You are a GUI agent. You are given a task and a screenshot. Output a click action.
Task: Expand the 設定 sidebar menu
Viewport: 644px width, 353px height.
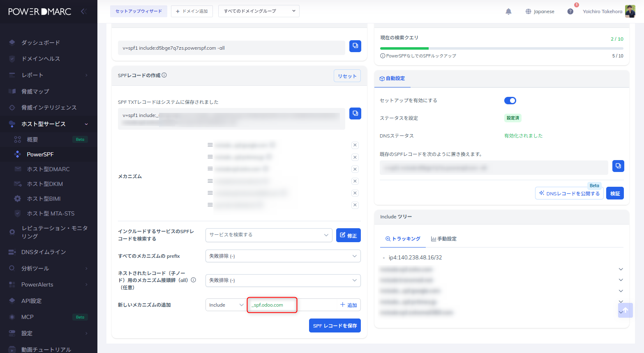pyautogui.click(x=48, y=333)
